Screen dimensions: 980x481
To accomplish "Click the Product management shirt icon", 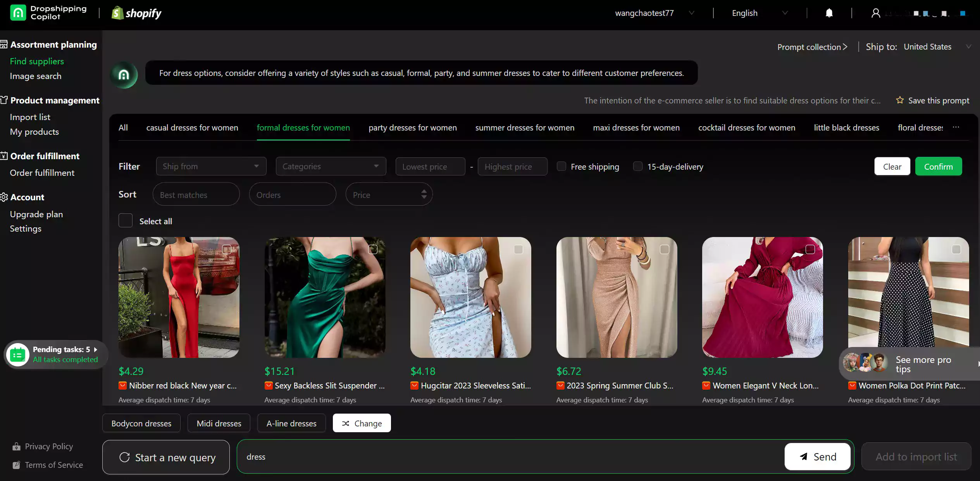I will (4, 100).
